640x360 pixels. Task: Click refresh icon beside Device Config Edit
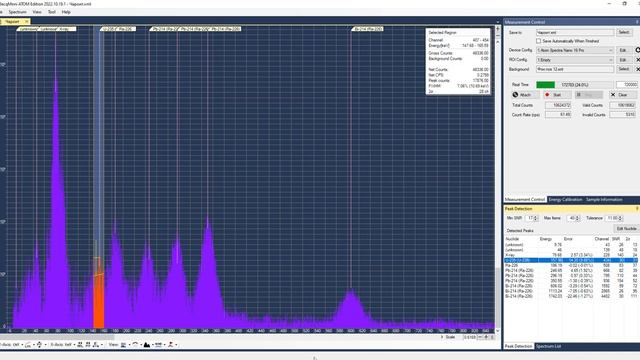click(638, 50)
